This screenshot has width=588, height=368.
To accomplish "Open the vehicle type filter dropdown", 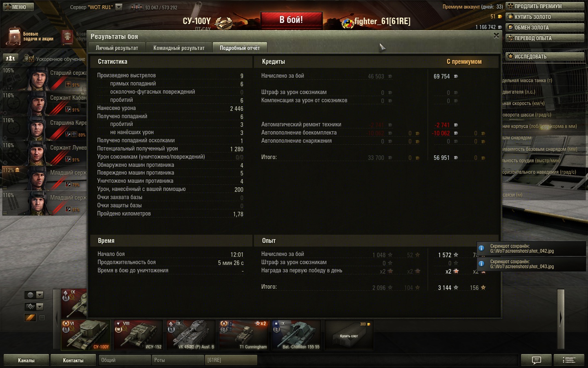I will (35, 306).
